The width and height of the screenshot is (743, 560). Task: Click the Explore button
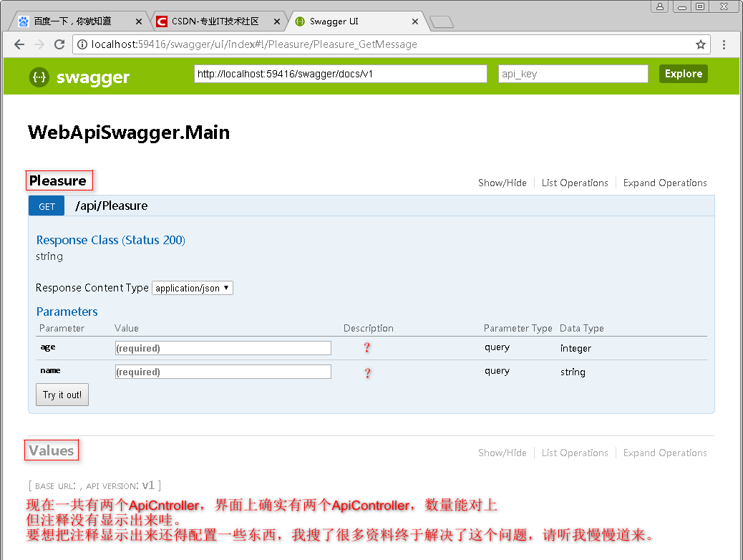tap(683, 74)
